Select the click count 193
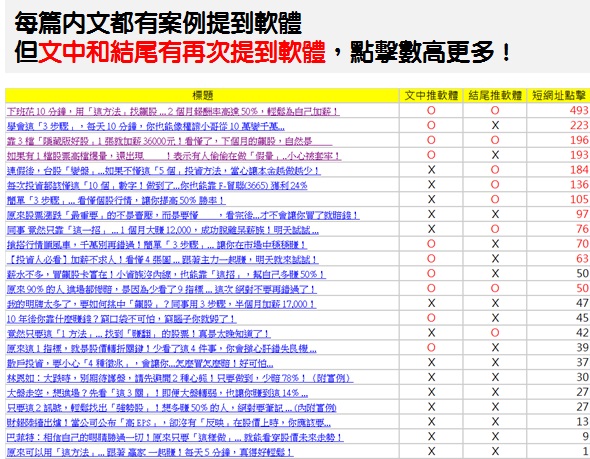 point(579,155)
